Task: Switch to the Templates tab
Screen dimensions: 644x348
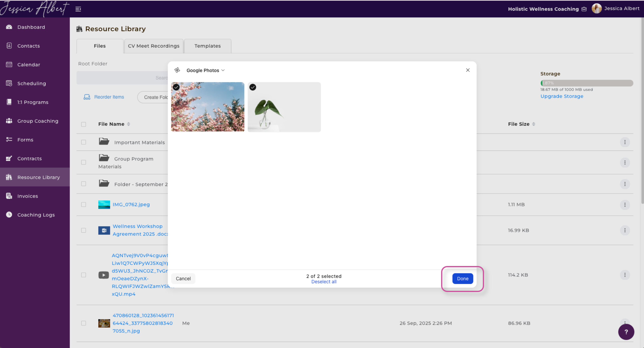Action: tap(207, 46)
